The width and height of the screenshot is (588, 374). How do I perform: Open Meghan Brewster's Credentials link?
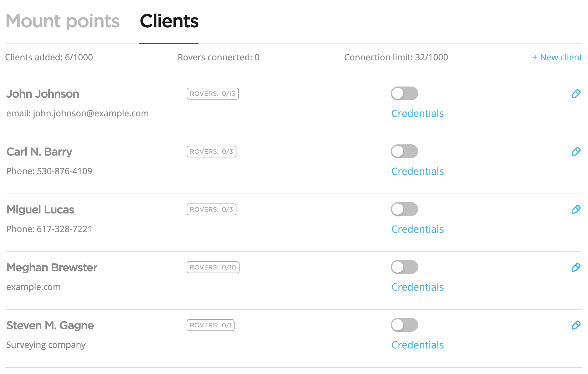tap(417, 287)
